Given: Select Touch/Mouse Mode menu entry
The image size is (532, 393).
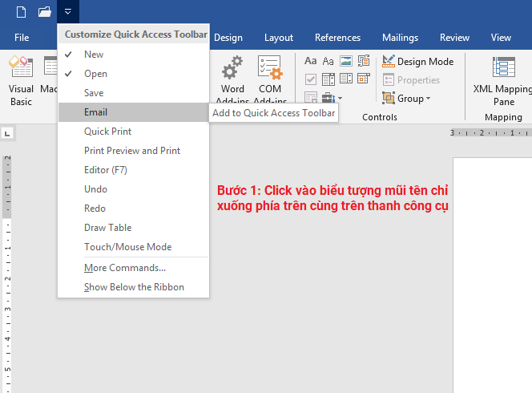Looking at the screenshot, I should (133, 247).
